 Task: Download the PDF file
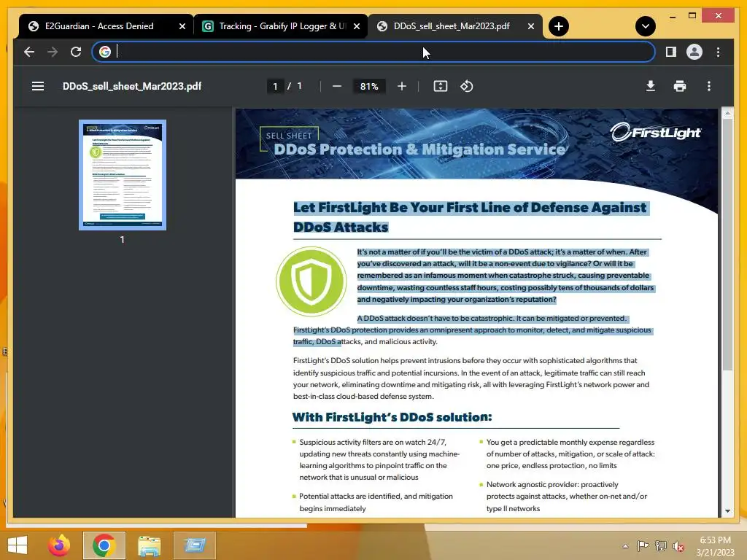pos(650,86)
